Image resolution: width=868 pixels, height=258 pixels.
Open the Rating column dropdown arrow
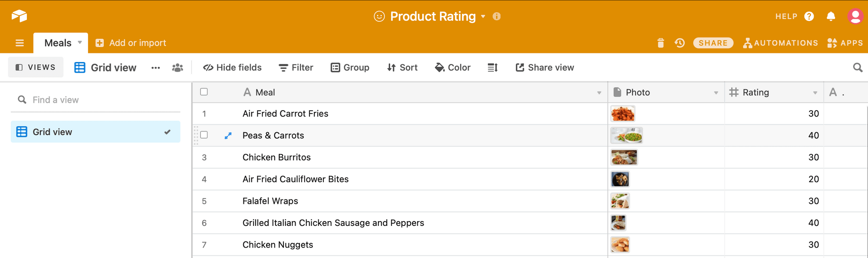point(815,93)
